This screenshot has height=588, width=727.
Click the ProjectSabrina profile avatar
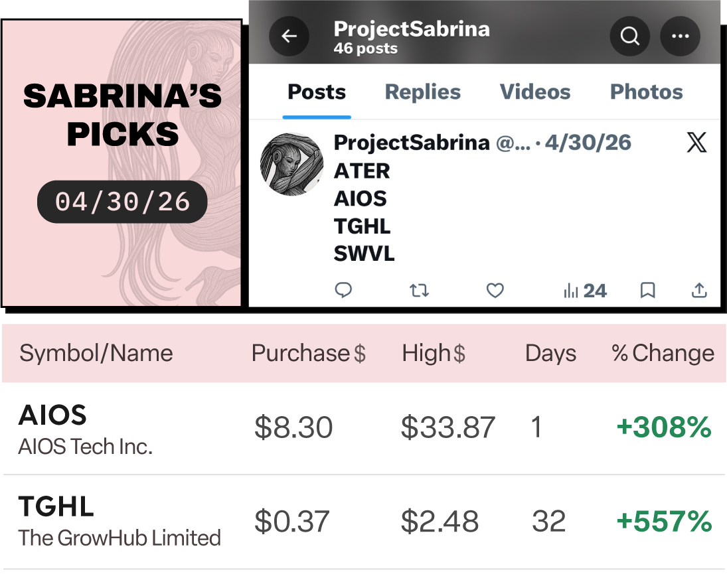pos(291,164)
